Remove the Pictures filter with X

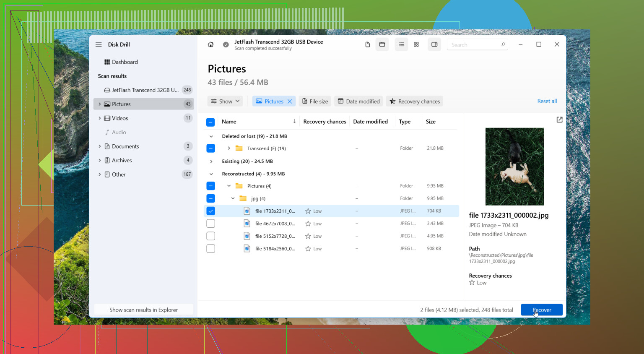pyautogui.click(x=290, y=102)
